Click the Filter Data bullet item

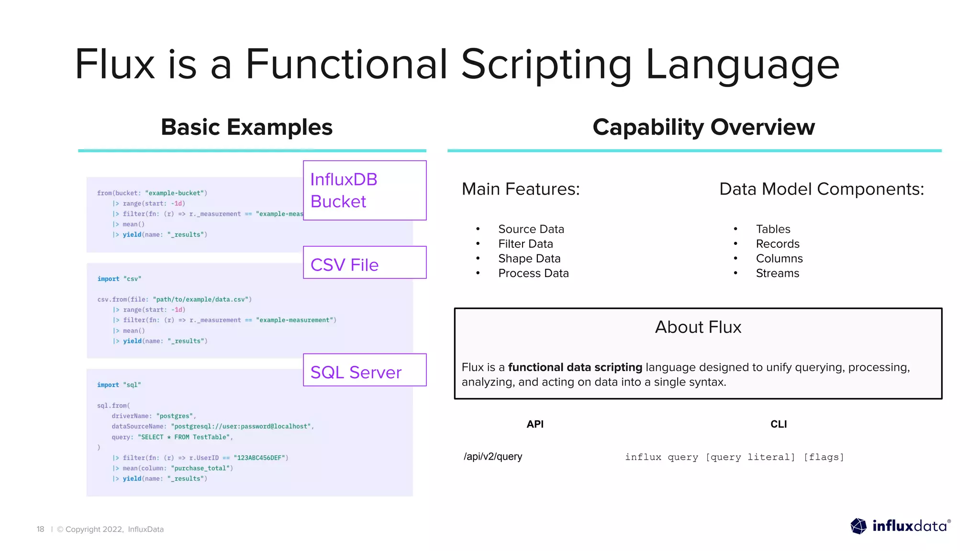point(525,244)
